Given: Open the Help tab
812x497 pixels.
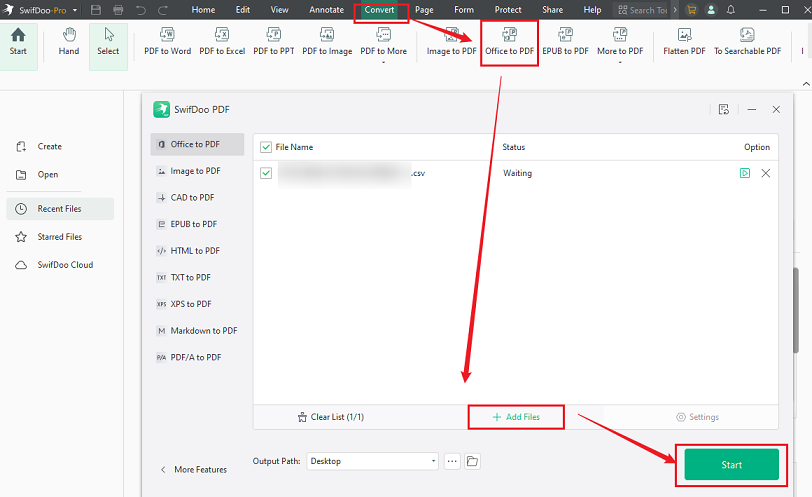Looking at the screenshot, I should 592,10.
